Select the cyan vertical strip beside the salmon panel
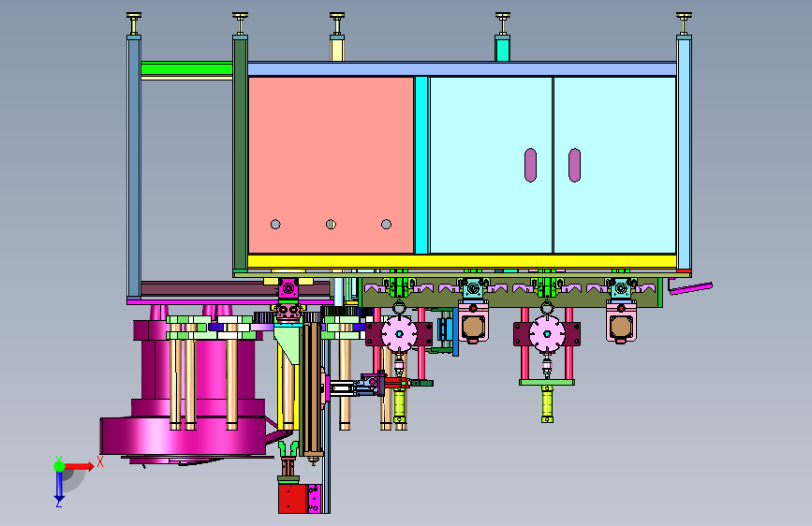 421,165
